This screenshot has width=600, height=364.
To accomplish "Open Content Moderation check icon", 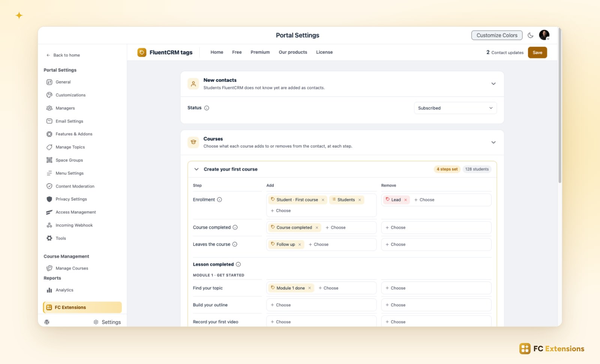I will [x=49, y=186].
